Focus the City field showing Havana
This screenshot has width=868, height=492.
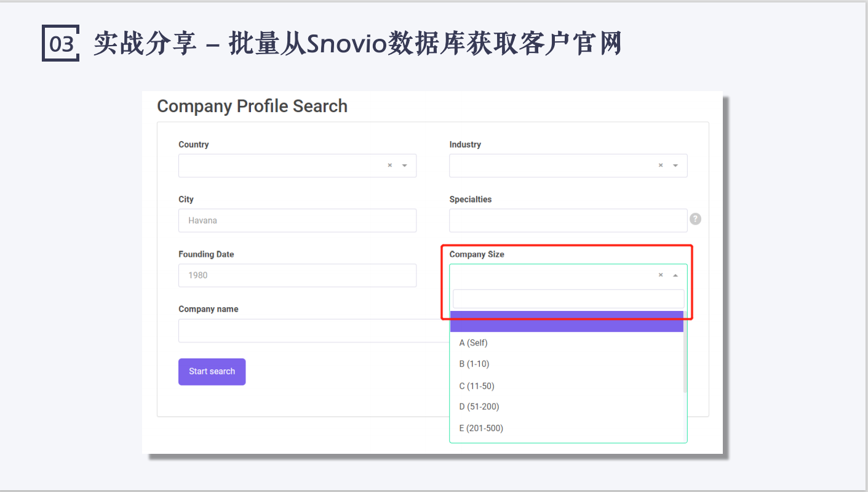297,220
